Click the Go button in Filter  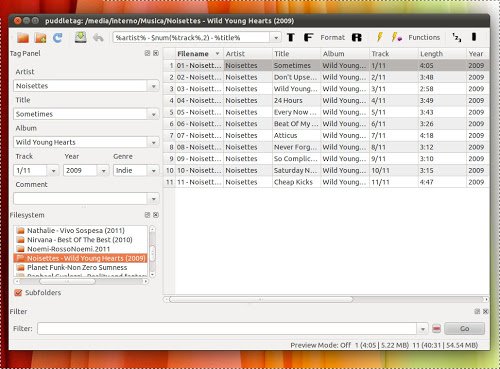[x=464, y=329]
